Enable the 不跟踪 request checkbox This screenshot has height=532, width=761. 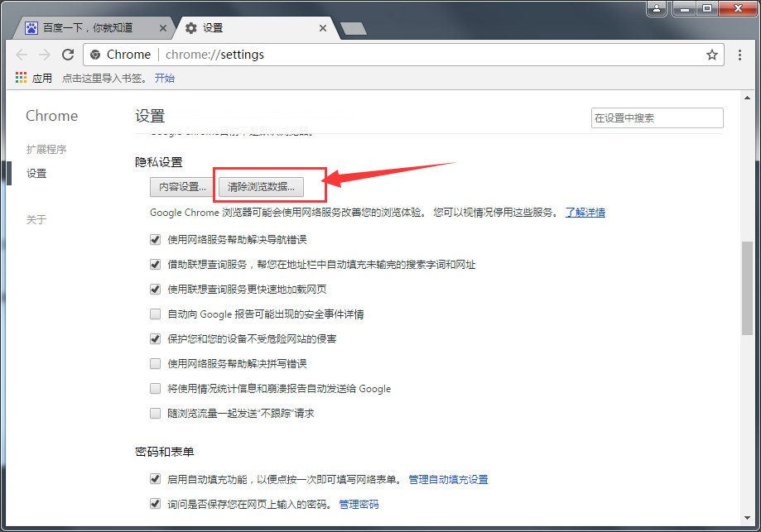pyautogui.click(x=155, y=413)
